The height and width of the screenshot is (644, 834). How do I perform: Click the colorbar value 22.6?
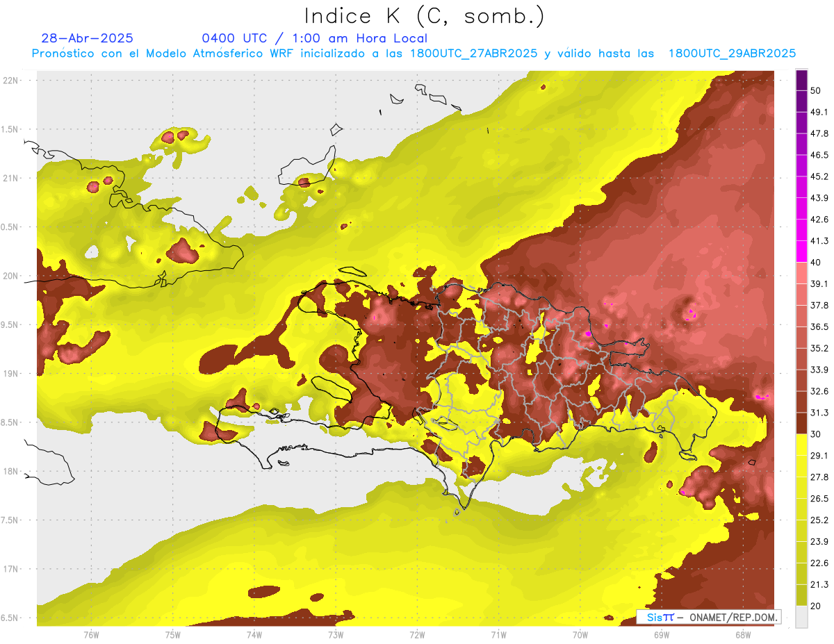pyautogui.click(x=819, y=563)
